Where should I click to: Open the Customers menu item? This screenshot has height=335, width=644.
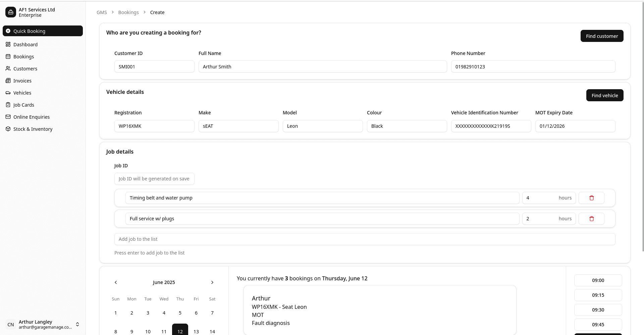(x=25, y=69)
